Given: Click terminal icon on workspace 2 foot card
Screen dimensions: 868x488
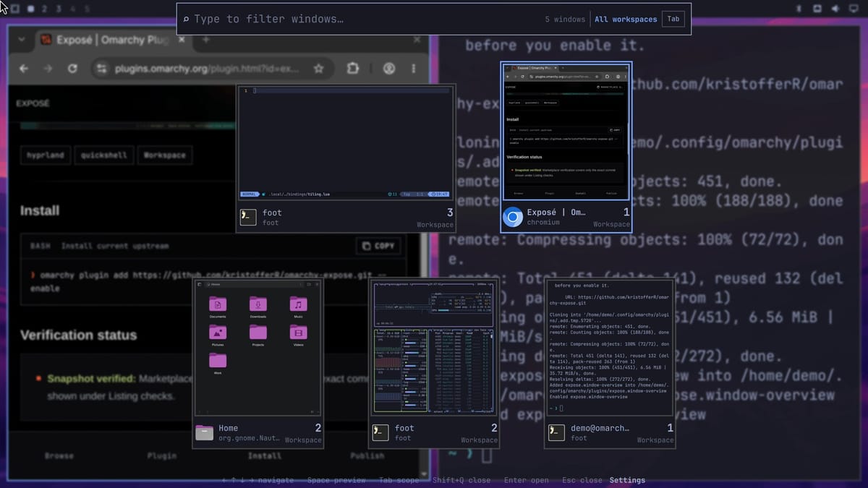Looking at the screenshot, I should point(380,432).
